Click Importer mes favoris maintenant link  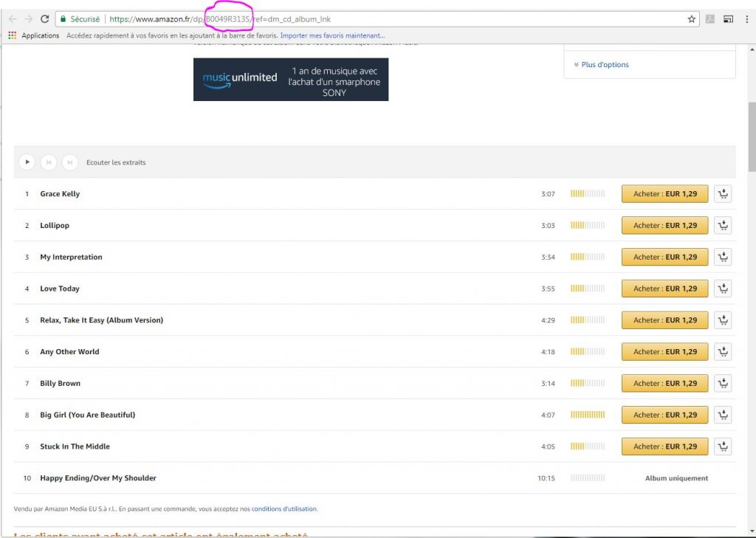coord(332,35)
